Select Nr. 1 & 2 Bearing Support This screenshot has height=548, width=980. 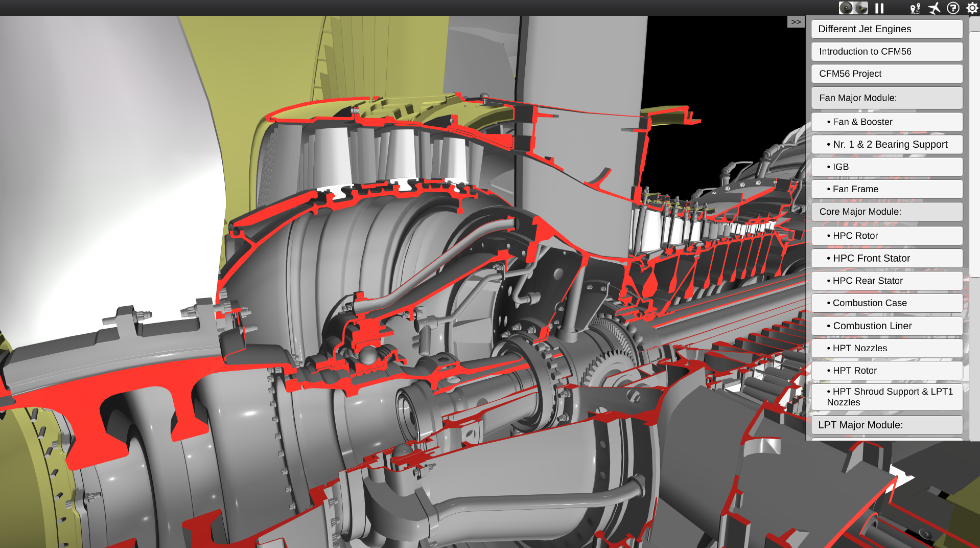click(886, 144)
